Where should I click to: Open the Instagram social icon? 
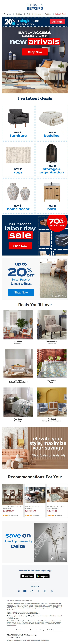point(18,591)
